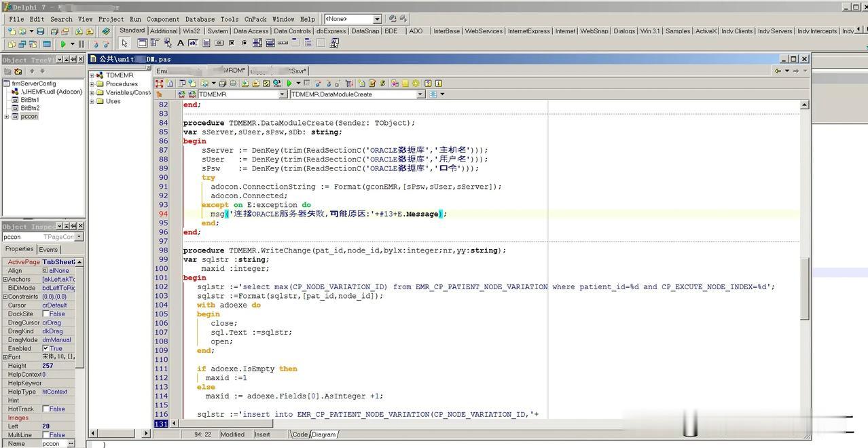868x448 pixels.
Task: Expand the Anchors property
Action: (x=5, y=279)
